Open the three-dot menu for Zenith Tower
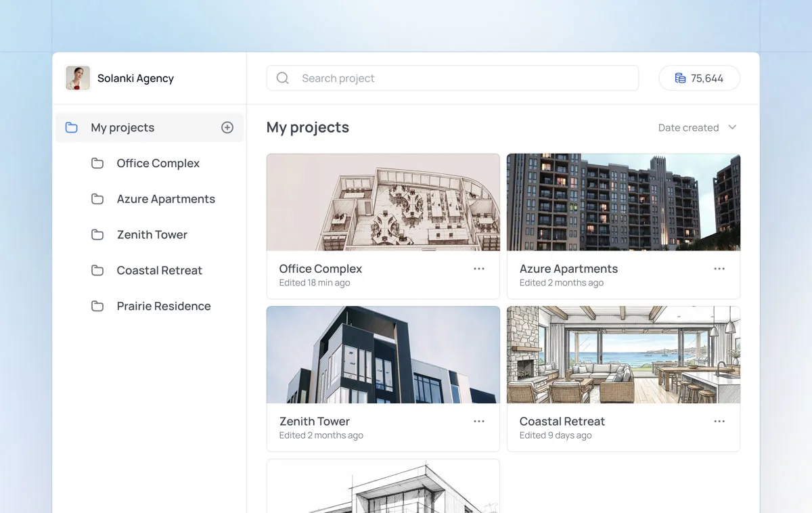 479,421
